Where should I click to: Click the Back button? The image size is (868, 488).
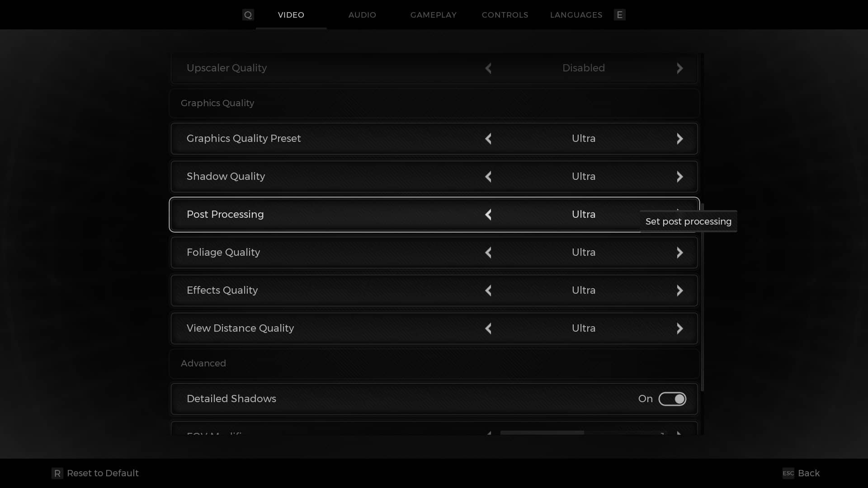809,473
